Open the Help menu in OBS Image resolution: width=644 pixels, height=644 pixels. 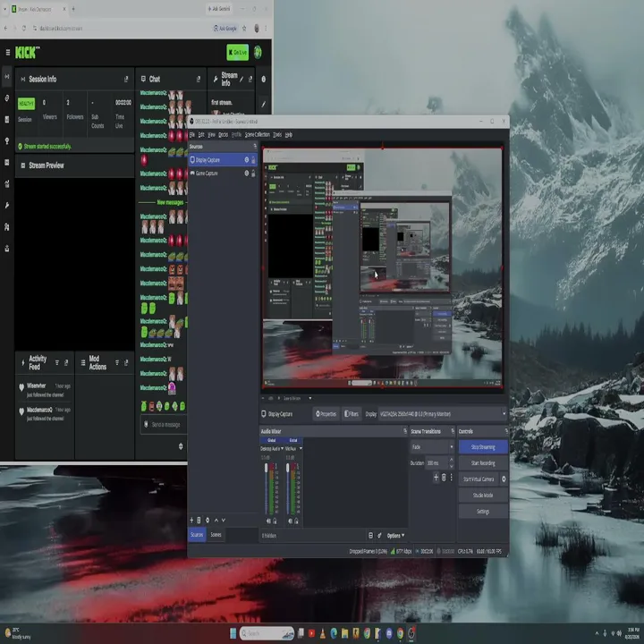pos(289,135)
